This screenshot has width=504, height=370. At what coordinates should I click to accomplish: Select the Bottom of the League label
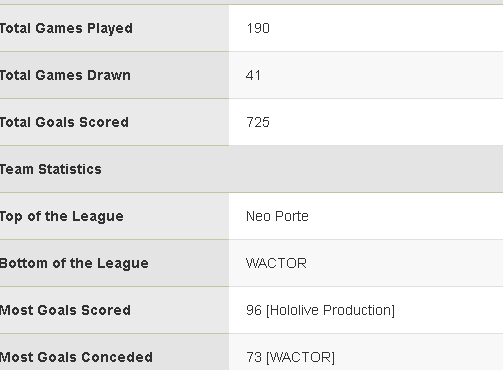74,263
